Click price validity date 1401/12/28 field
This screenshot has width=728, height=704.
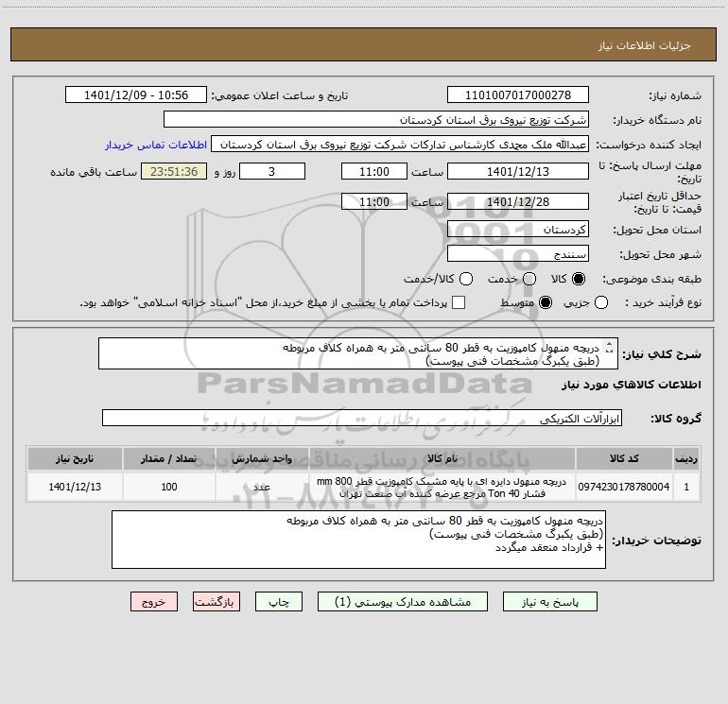[518, 201]
